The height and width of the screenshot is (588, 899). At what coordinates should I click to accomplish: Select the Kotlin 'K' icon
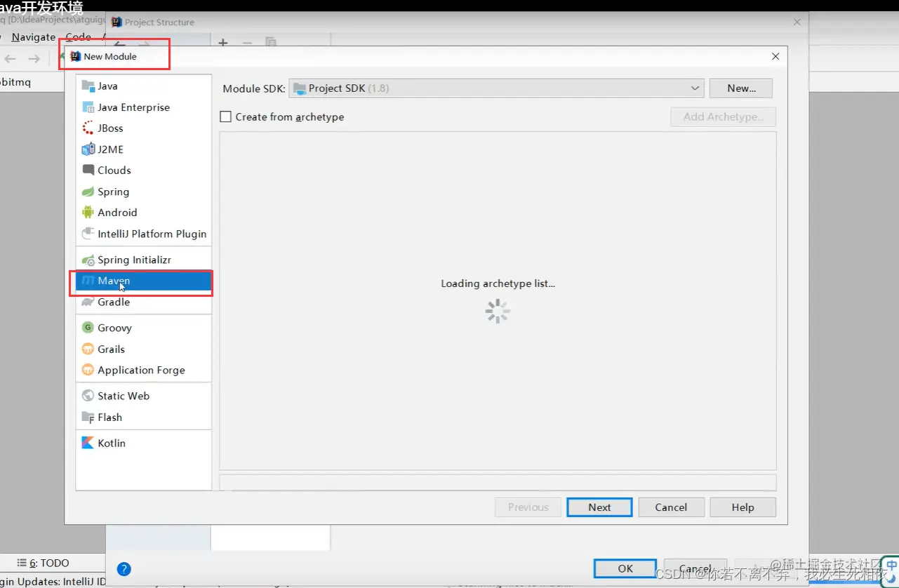[x=88, y=443]
